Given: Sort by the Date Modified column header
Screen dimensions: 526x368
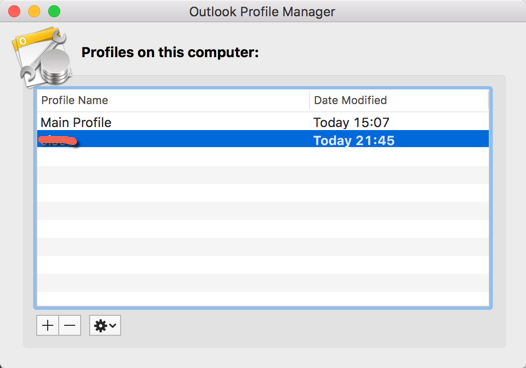Looking at the screenshot, I should pyautogui.click(x=399, y=100).
